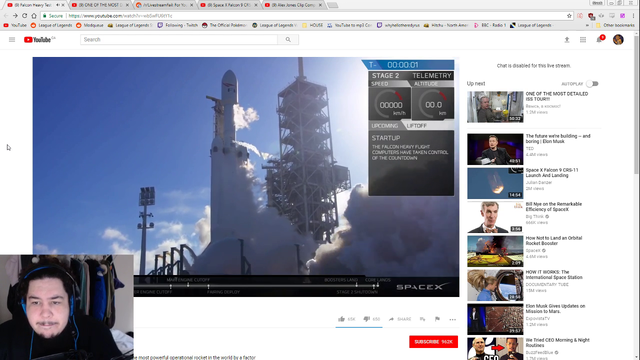Click the browser home icon
The height and width of the screenshot is (360, 640).
click(x=34, y=16)
